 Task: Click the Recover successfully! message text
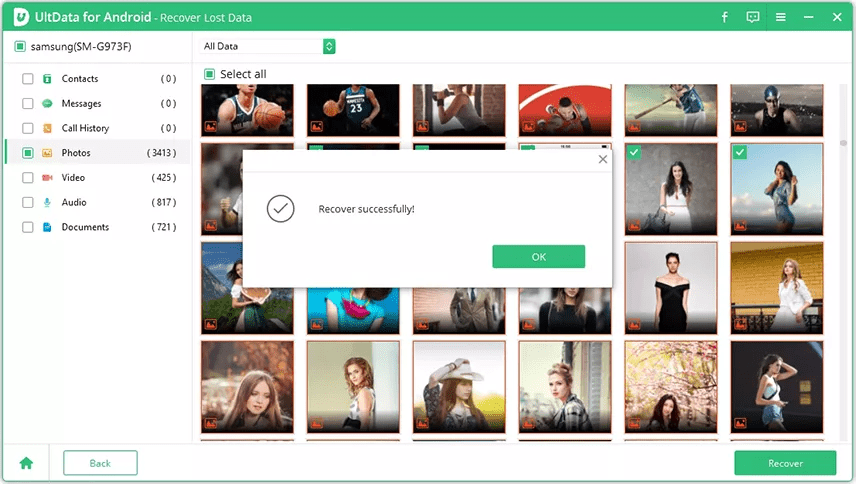pyautogui.click(x=366, y=209)
